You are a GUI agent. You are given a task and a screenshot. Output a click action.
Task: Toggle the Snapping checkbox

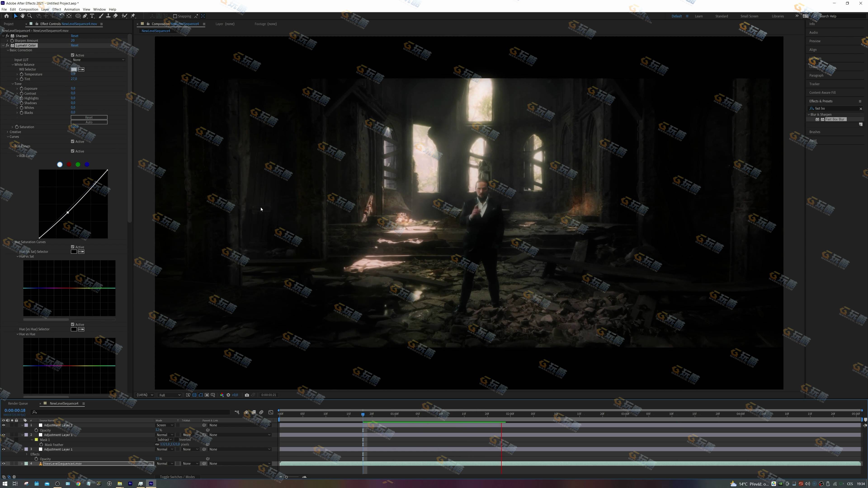pos(175,16)
